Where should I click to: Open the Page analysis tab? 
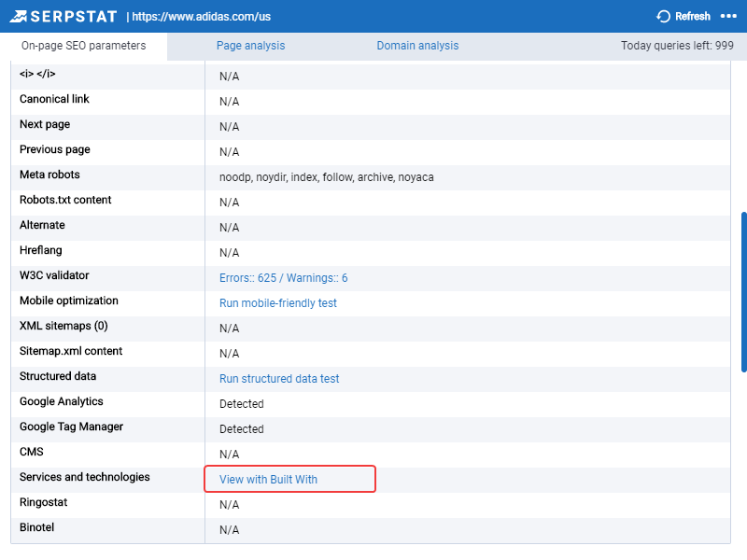tap(250, 46)
